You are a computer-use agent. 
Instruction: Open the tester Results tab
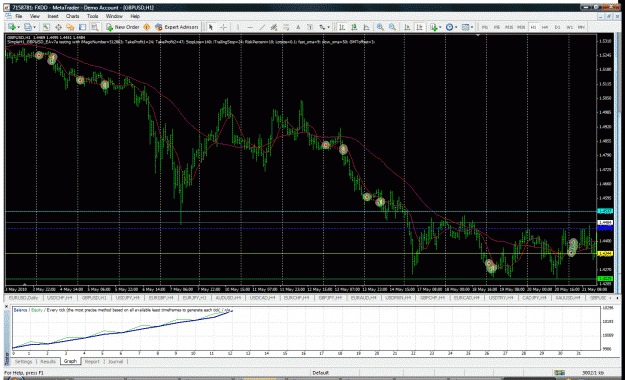[48, 362]
